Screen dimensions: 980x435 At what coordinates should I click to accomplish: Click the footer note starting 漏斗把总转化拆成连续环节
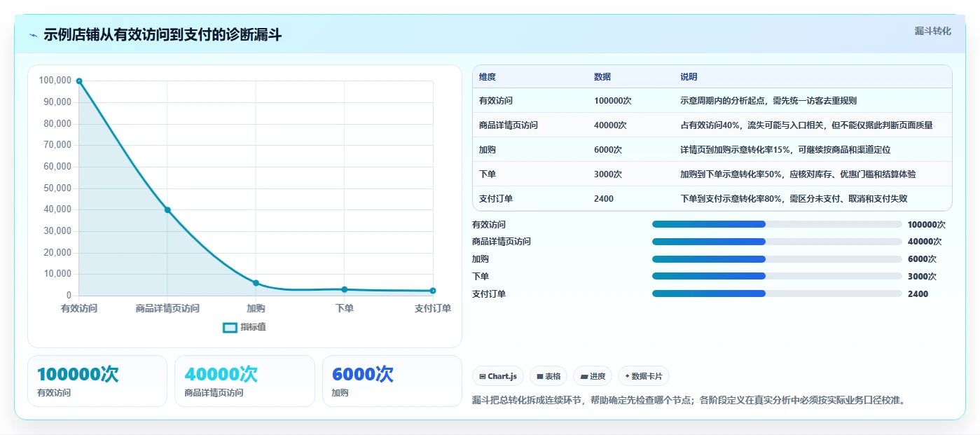[689, 401]
